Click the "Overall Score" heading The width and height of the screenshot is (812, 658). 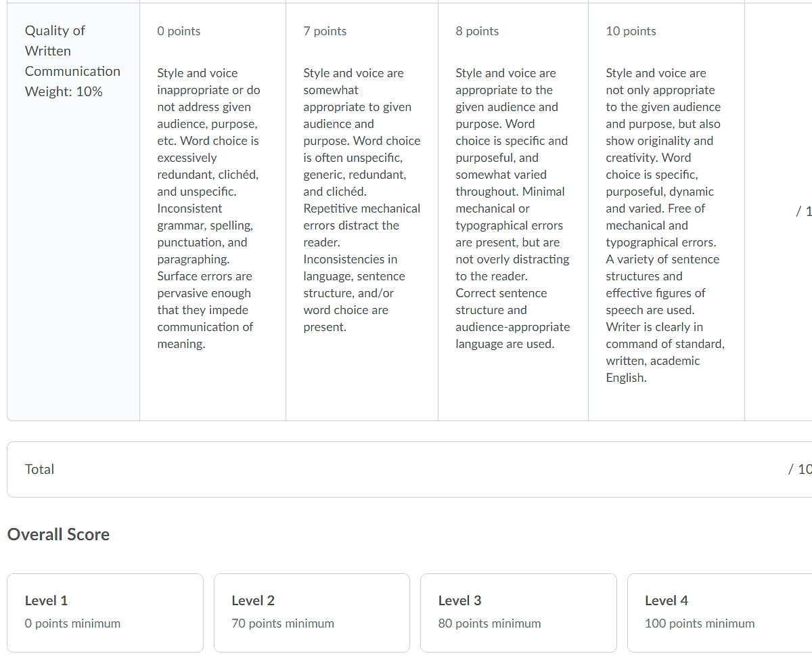[x=58, y=534]
